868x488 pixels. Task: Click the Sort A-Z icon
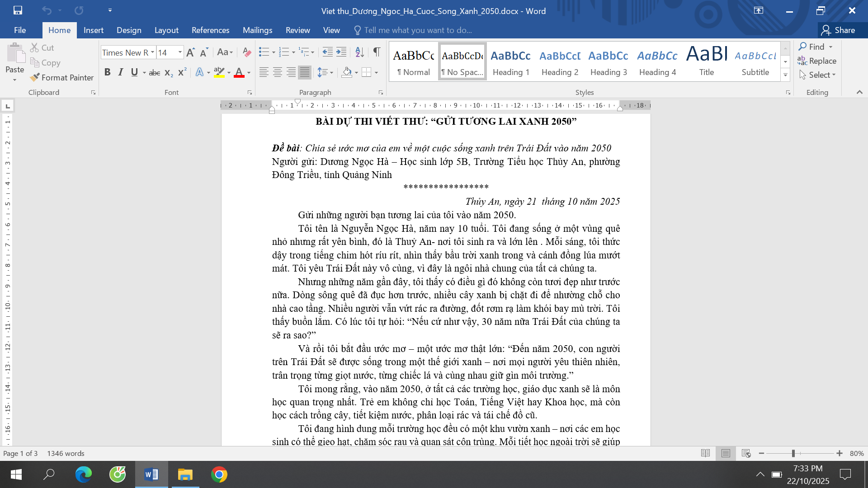(x=360, y=52)
